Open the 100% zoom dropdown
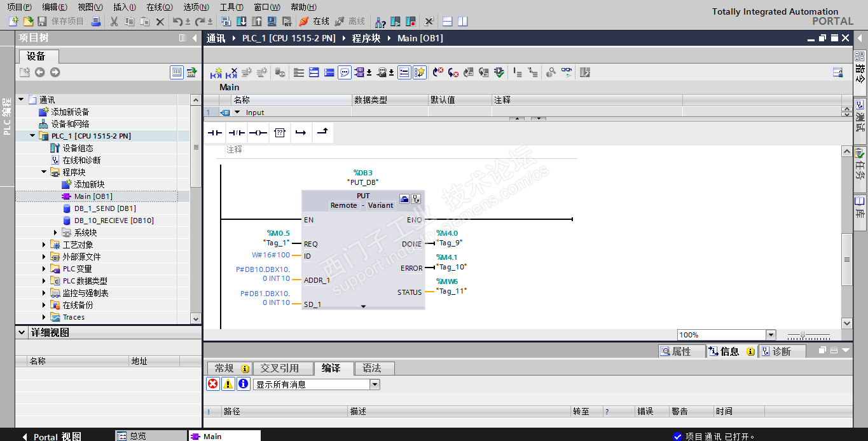 [x=771, y=335]
